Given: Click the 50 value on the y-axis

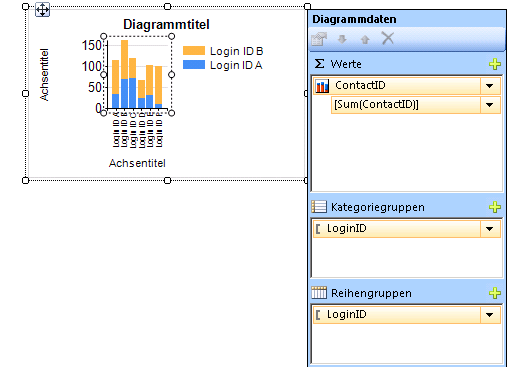Looking at the screenshot, I should [95, 87].
